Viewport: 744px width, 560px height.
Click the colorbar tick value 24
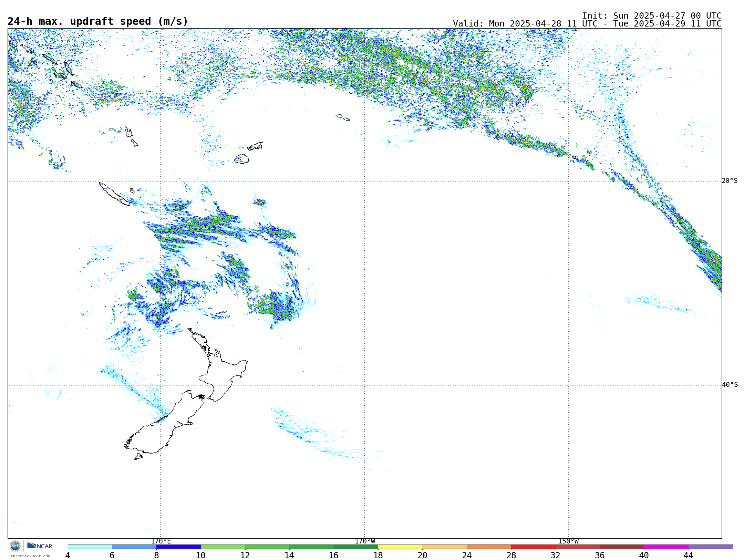click(x=467, y=555)
